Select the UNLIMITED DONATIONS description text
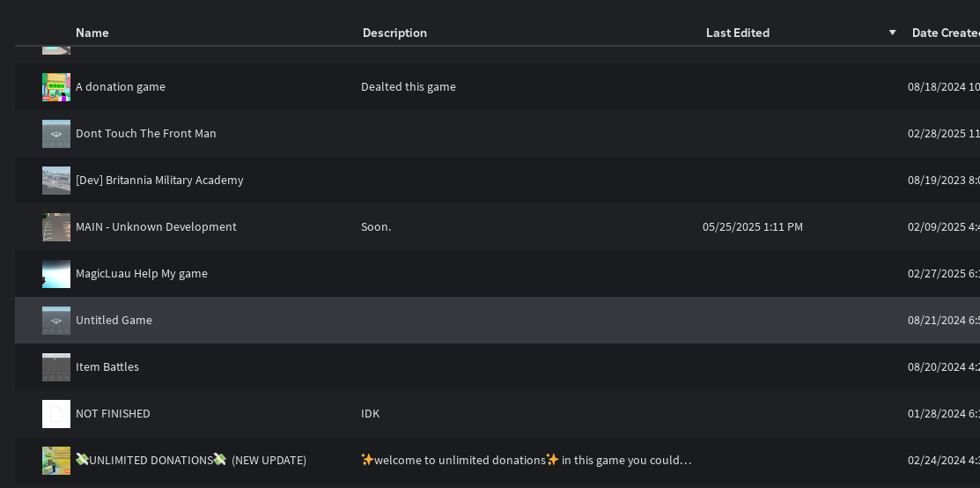Image resolution: width=980 pixels, height=488 pixels. tap(526, 461)
